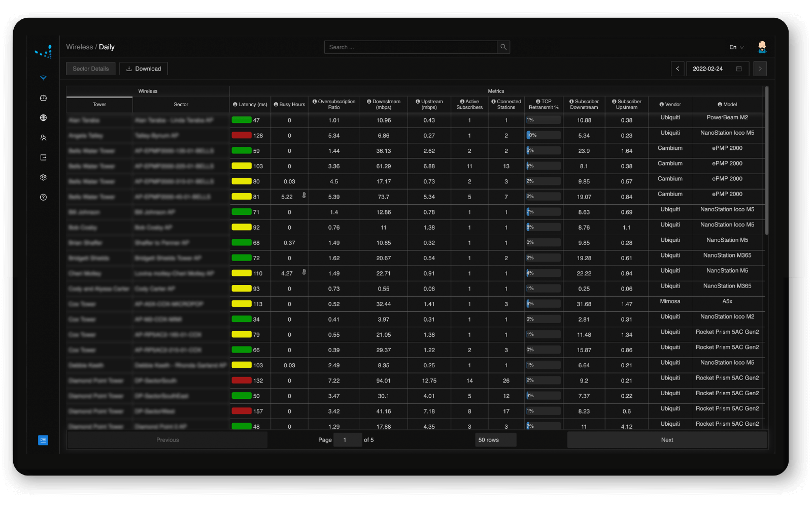The height and width of the screenshot is (508, 812).
Task: Open the 50 rows per page selector
Action: point(495,440)
